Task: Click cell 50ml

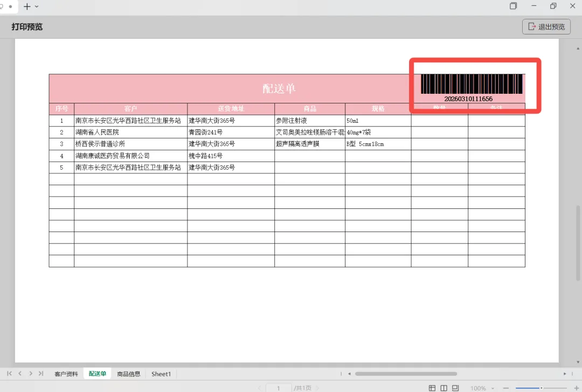Action: 378,121
